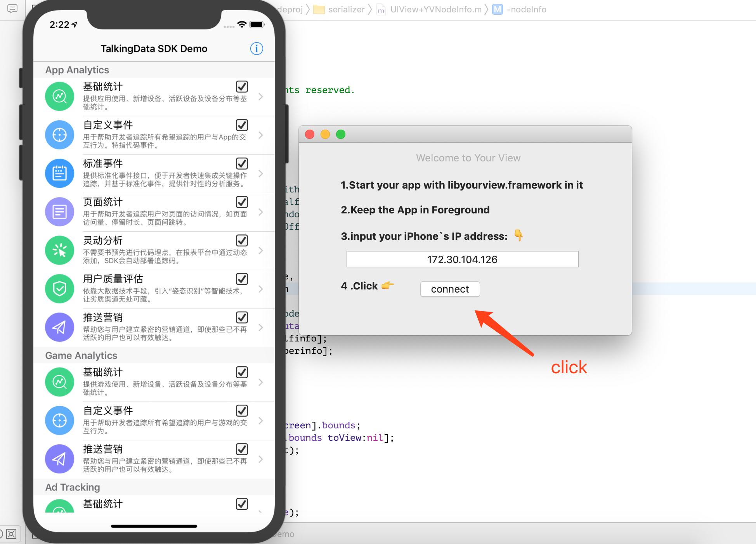Tap the 标准事件 calendar icon
The height and width of the screenshot is (544, 756).
pyautogui.click(x=59, y=173)
